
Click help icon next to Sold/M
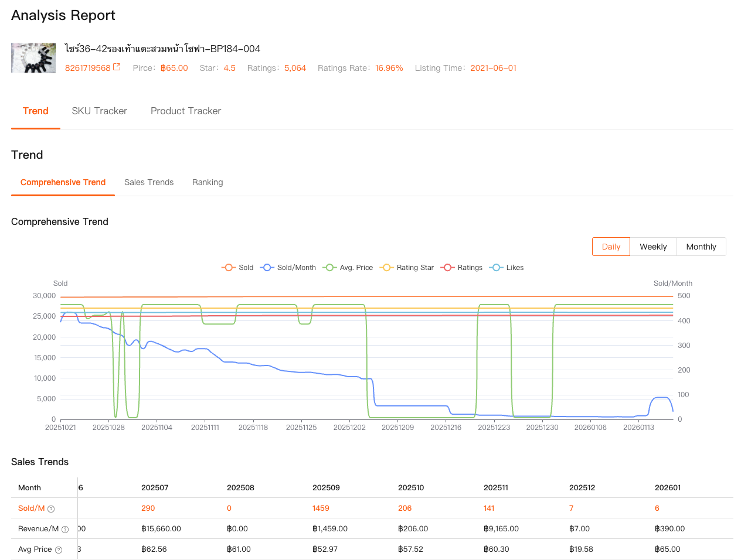[51, 509]
